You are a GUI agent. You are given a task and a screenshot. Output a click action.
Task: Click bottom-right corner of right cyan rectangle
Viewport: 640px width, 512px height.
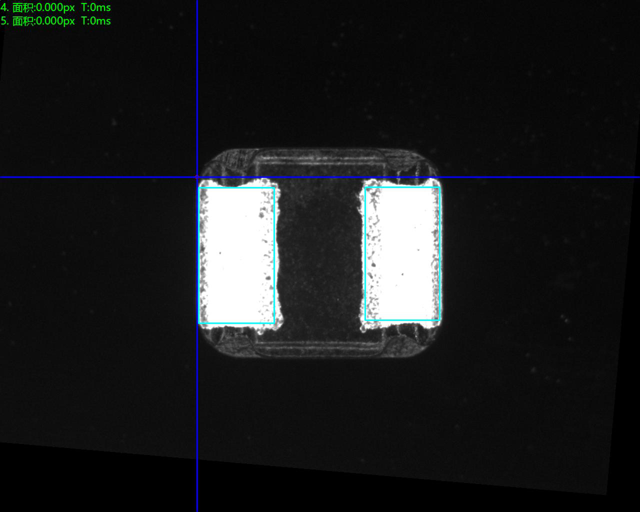coord(439,321)
